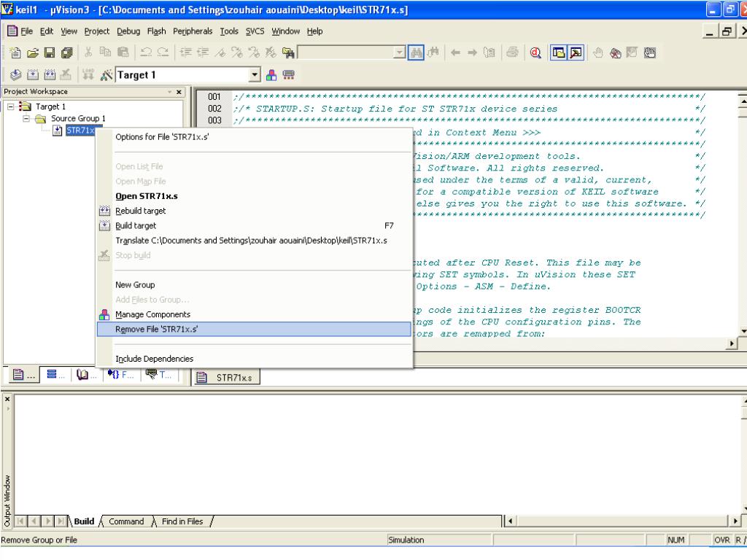Open the components manager colored blocks icon
747x560 pixels.
pyautogui.click(x=271, y=75)
